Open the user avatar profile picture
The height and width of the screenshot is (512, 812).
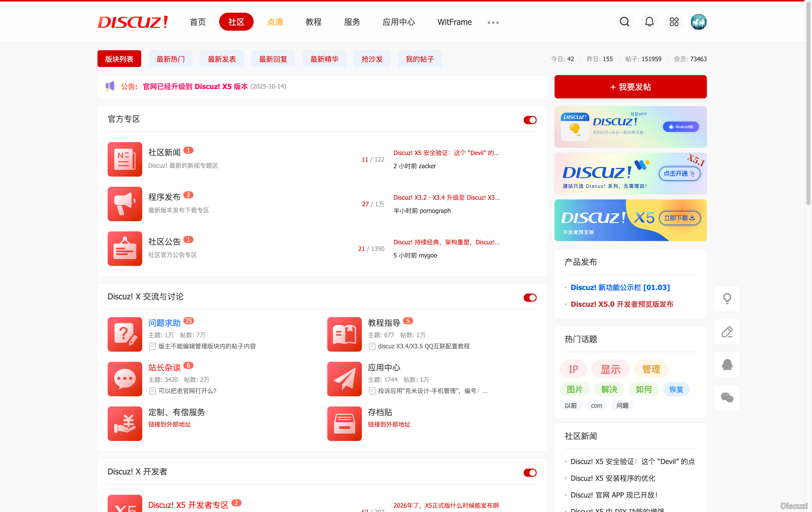point(698,22)
